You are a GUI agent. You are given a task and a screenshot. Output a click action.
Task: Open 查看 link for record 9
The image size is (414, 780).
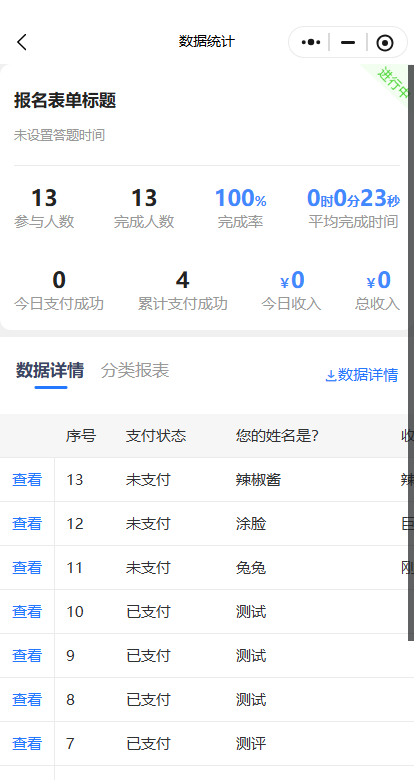(x=27, y=656)
